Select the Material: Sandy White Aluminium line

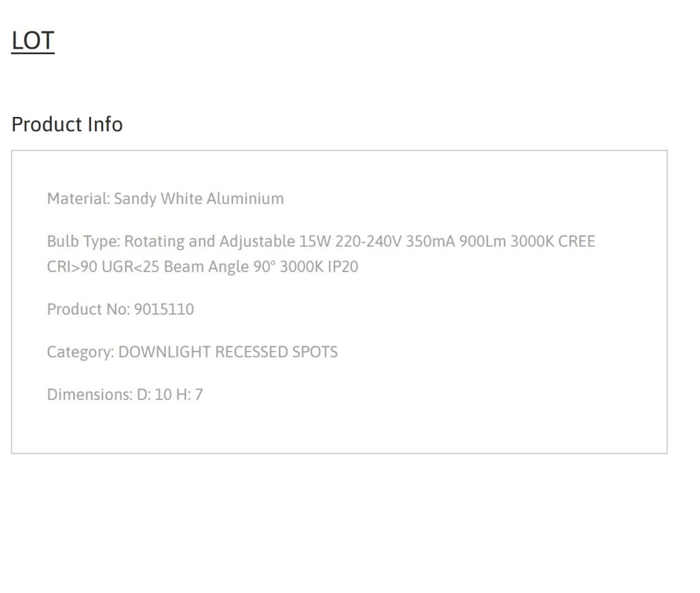click(165, 199)
